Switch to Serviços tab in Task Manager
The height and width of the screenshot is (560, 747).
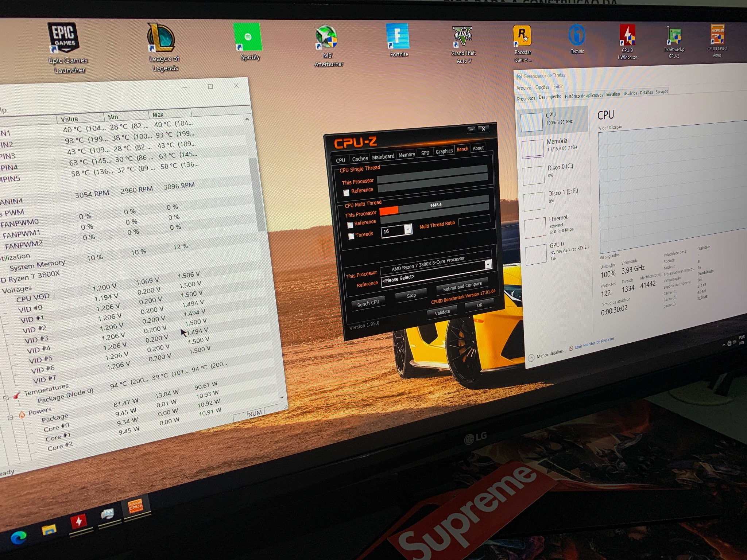pyautogui.click(x=661, y=92)
